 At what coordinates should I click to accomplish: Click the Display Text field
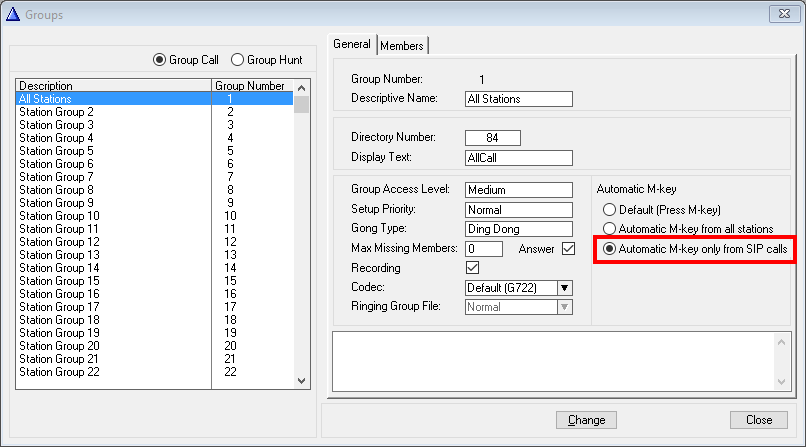[519, 158]
